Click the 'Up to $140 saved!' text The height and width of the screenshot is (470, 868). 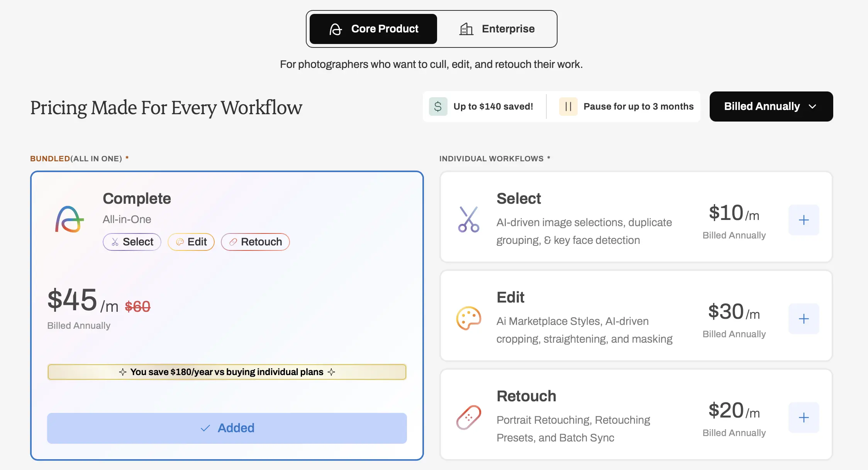(493, 107)
